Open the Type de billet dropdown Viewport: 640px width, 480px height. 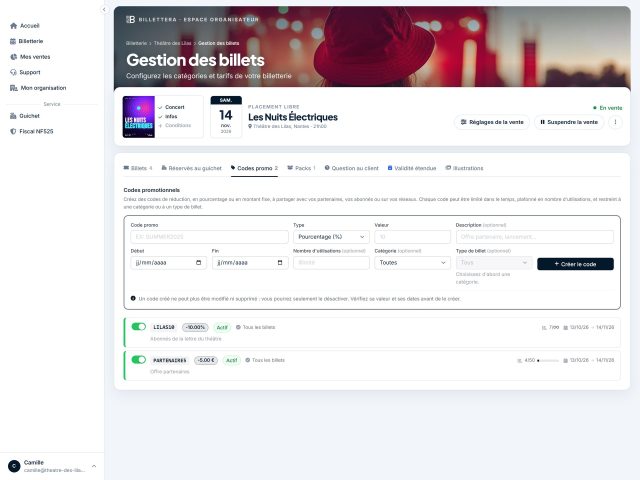(494, 262)
